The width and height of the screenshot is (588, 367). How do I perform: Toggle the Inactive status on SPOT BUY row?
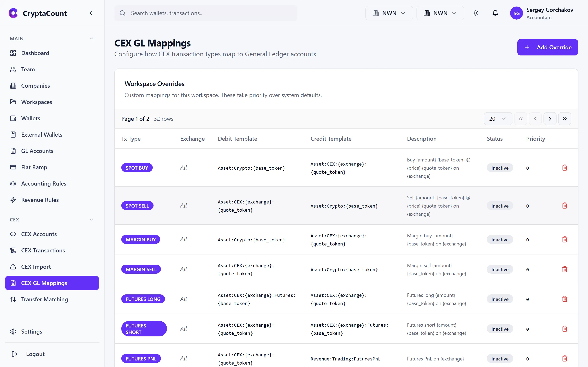pyautogui.click(x=500, y=167)
